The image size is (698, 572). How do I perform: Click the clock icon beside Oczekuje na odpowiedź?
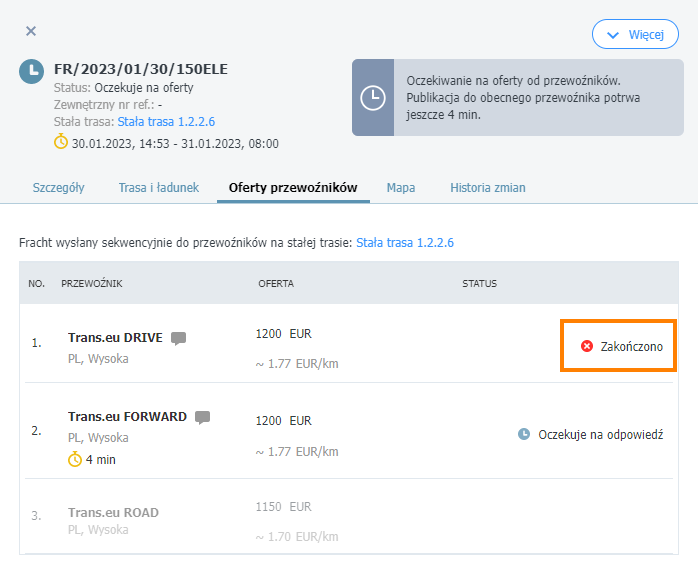(524, 434)
